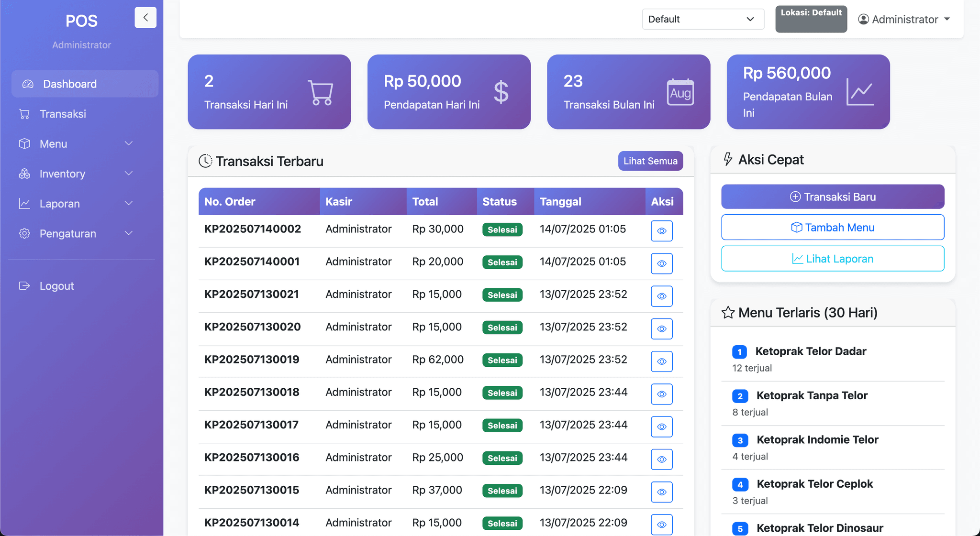Click the Aug calendar icon in the Transaksi Bulan Ini card
980x536 pixels.
(x=680, y=92)
